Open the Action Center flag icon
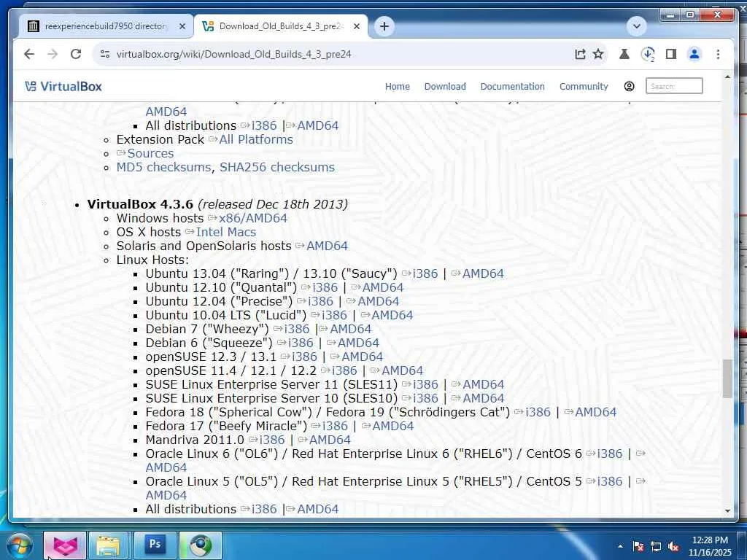 (x=638, y=546)
